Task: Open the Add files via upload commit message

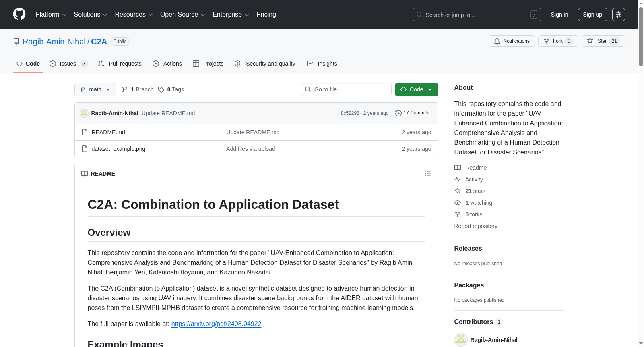Action: coord(251,149)
